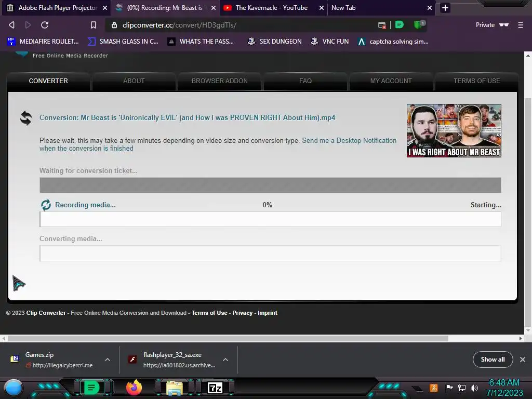Click Send me a Desktop Notification link
The height and width of the screenshot is (399, 532).
[x=349, y=140]
